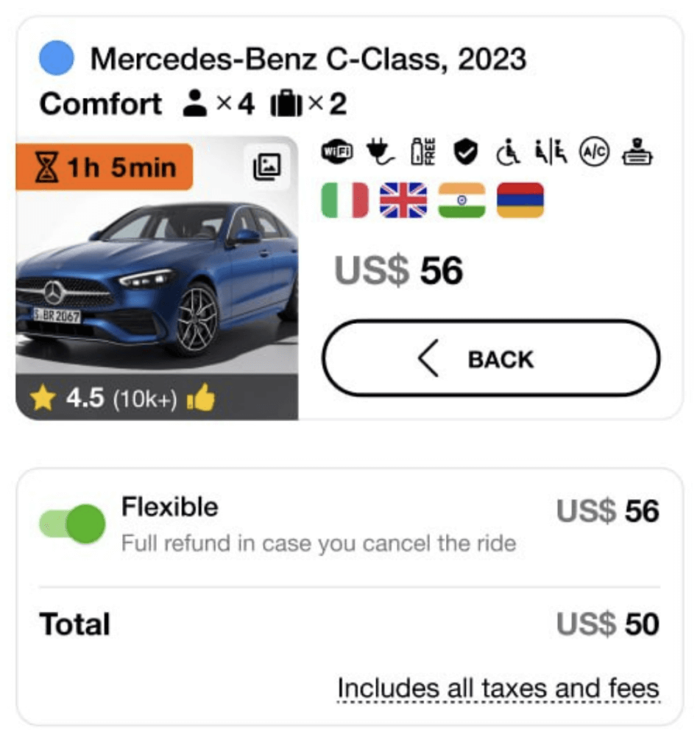Click the thumbs-up rating icon
Screen dimensions: 700x754
(x=202, y=400)
